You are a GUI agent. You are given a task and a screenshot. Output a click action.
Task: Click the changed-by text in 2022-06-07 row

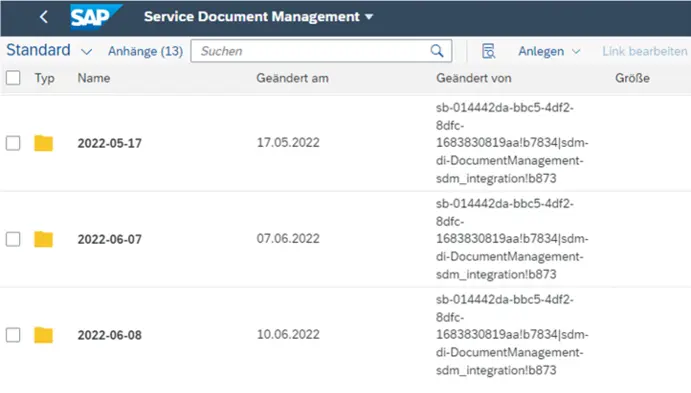coord(512,239)
